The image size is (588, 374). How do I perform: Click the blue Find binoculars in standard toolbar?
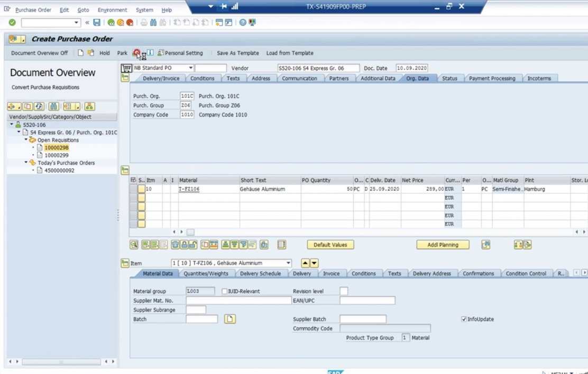[x=153, y=23]
